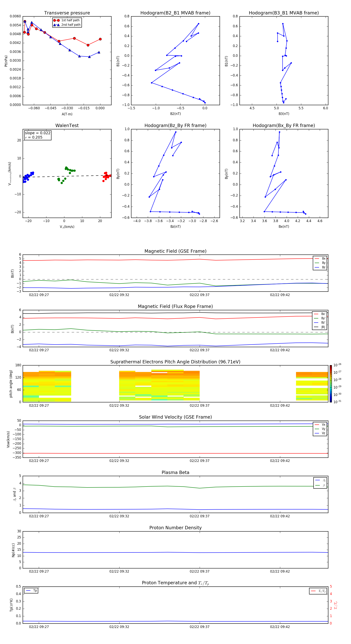Image resolution: width=351 pixels, height=644 pixels.
Task: Click the 0.0060 tick on Transverse pressure
Action: click(x=15, y=16)
